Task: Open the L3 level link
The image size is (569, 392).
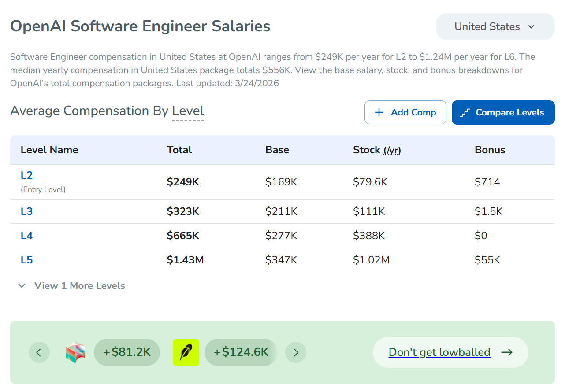Action: 26,211
